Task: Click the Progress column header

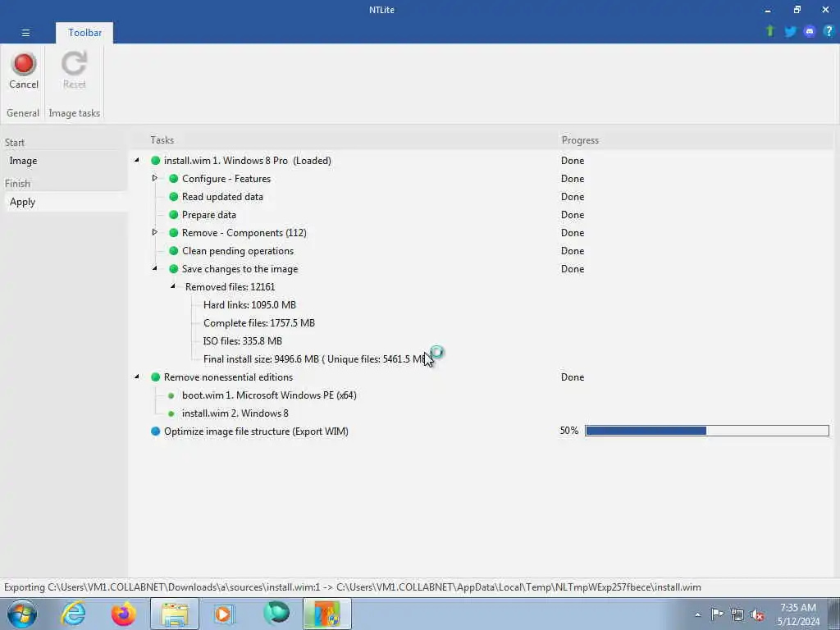Action: [x=580, y=140]
